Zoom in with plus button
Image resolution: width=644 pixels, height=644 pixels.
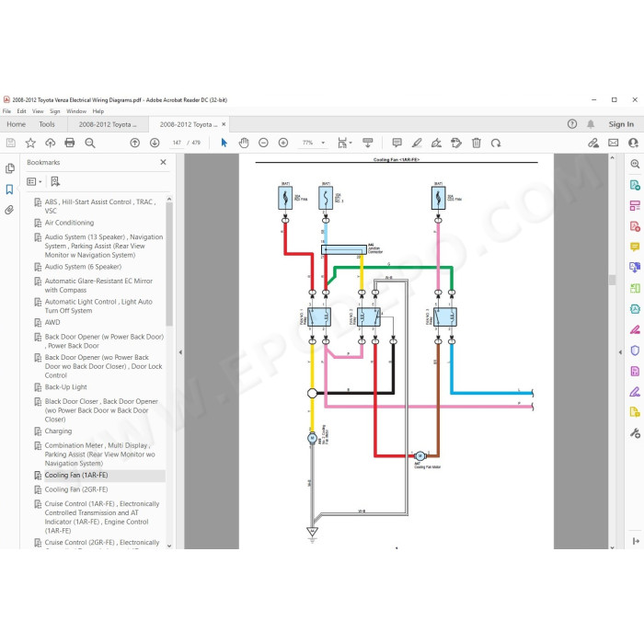[283, 143]
